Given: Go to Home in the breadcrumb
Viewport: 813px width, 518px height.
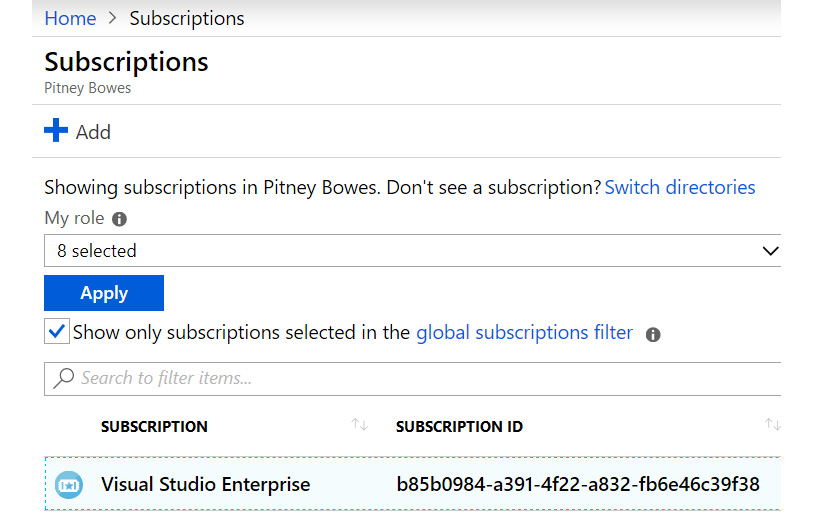Looking at the screenshot, I should (70, 18).
